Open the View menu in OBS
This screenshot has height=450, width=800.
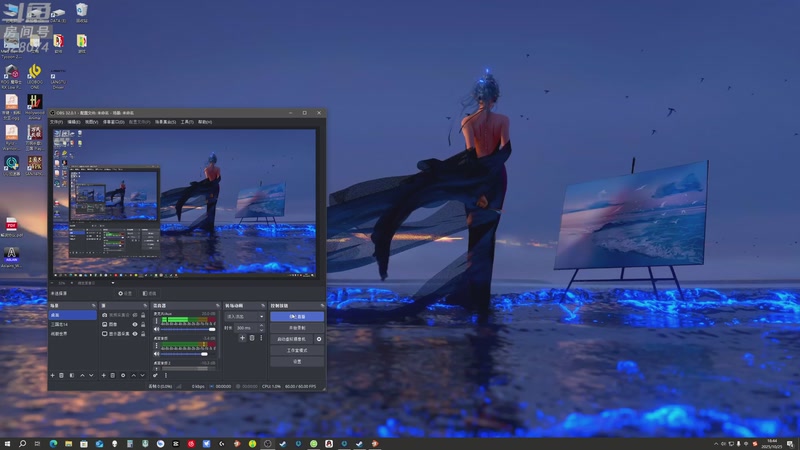coord(91,122)
